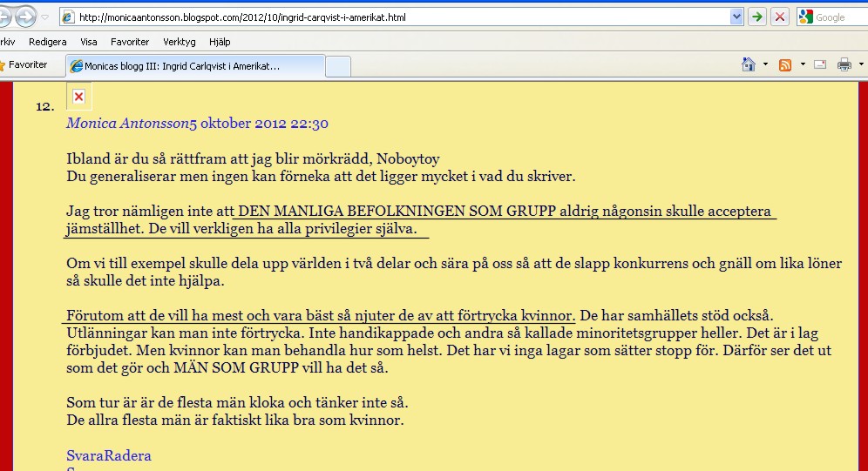Click the page icon in the address bar
This screenshot has width=868, height=471.
(x=67, y=17)
